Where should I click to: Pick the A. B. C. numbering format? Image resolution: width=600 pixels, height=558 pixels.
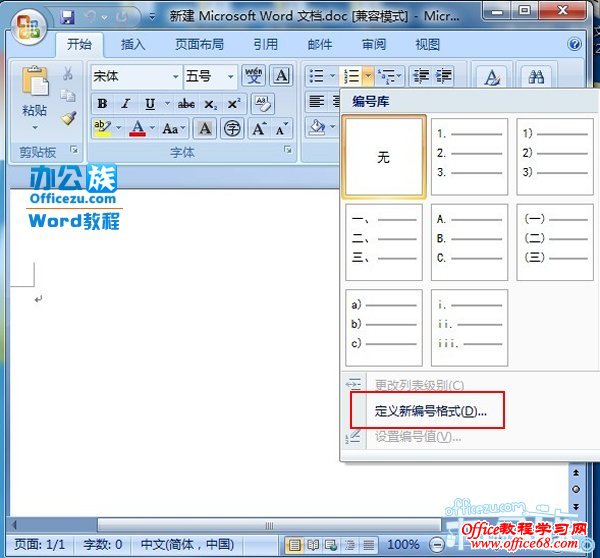pyautogui.click(x=469, y=242)
